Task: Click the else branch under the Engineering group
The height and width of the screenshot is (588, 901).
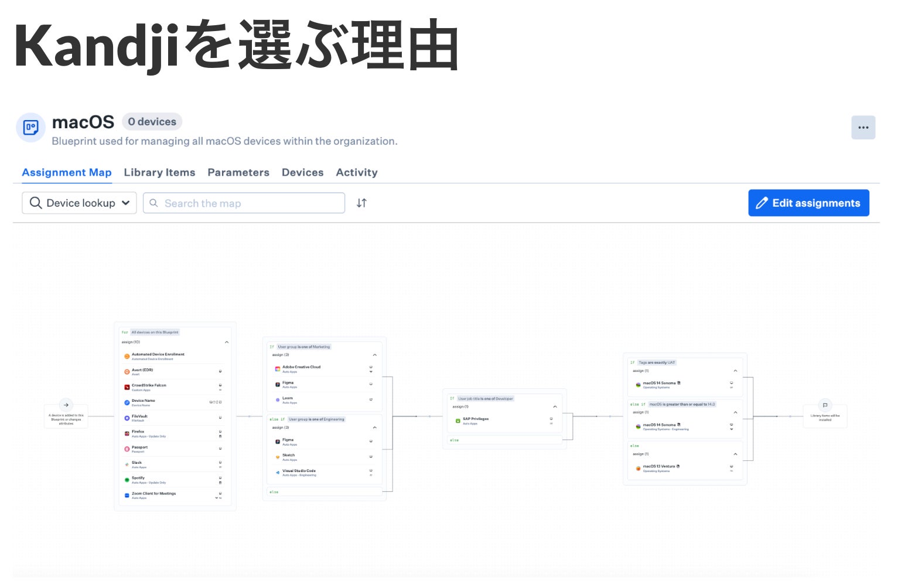Action: pyautogui.click(x=324, y=492)
